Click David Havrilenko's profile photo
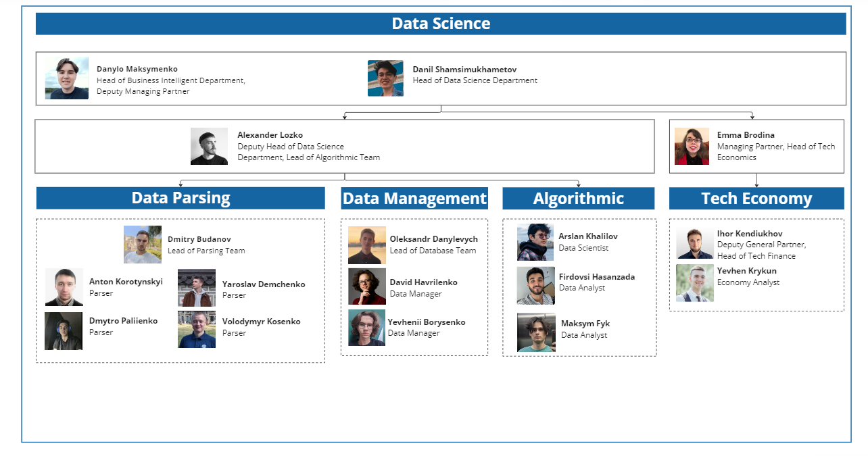This screenshot has height=456, width=868. (367, 286)
